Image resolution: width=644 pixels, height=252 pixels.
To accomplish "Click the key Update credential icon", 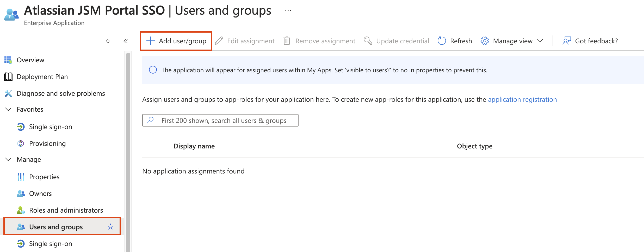I will tap(368, 41).
